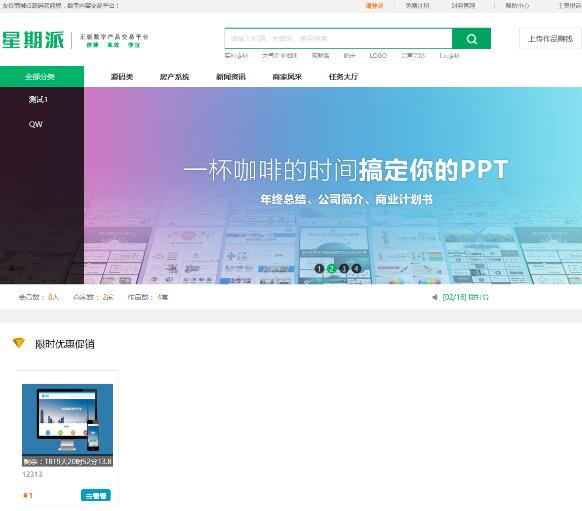Select banner slide indicator 3

coord(344,269)
